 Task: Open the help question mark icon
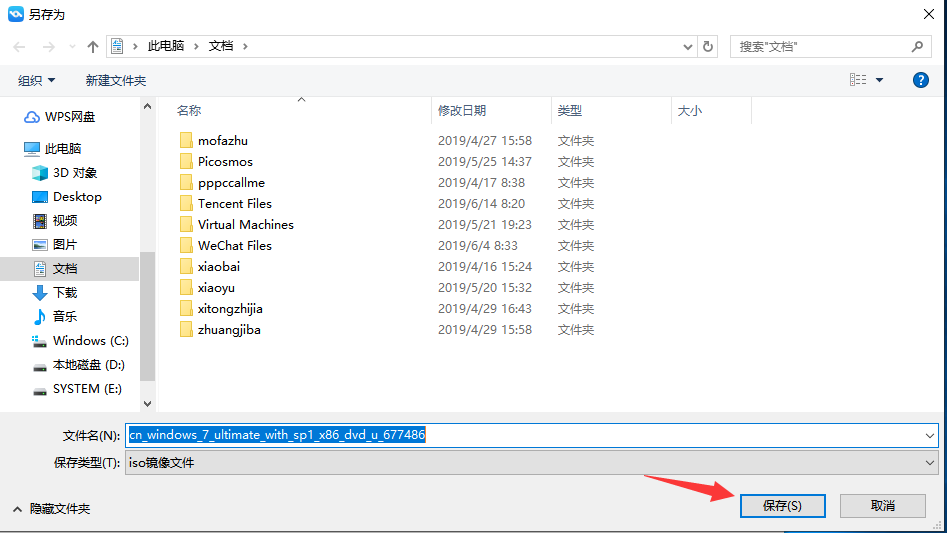click(920, 80)
